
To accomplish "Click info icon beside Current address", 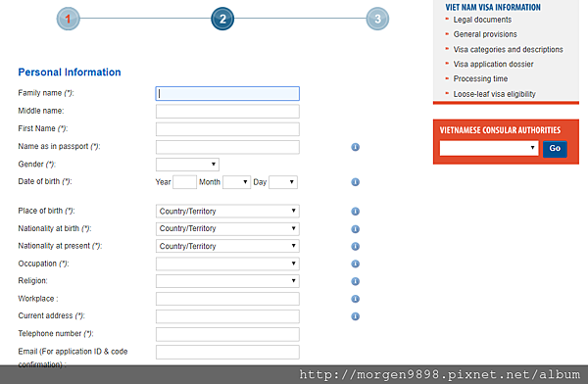I will pyautogui.click(x=355, y=316).
